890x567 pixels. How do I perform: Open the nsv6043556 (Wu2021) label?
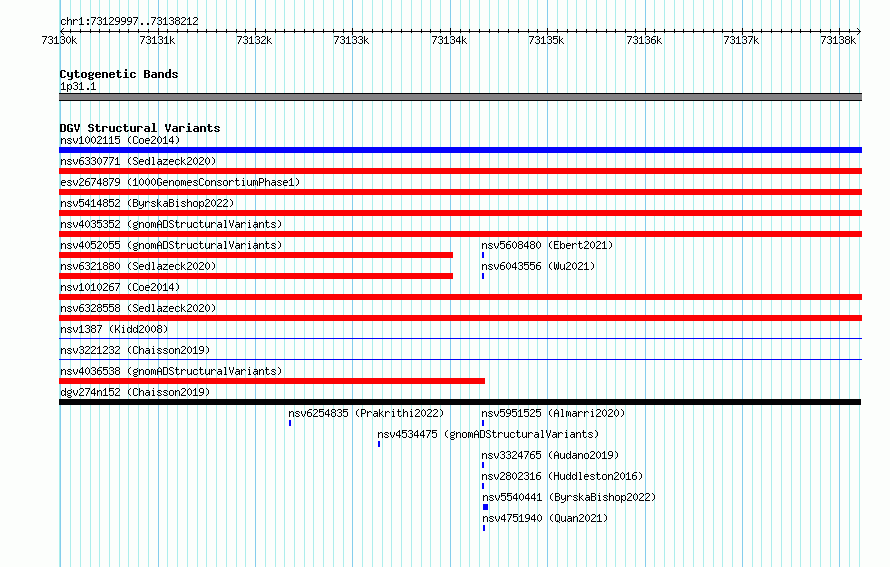pos(538,266)
